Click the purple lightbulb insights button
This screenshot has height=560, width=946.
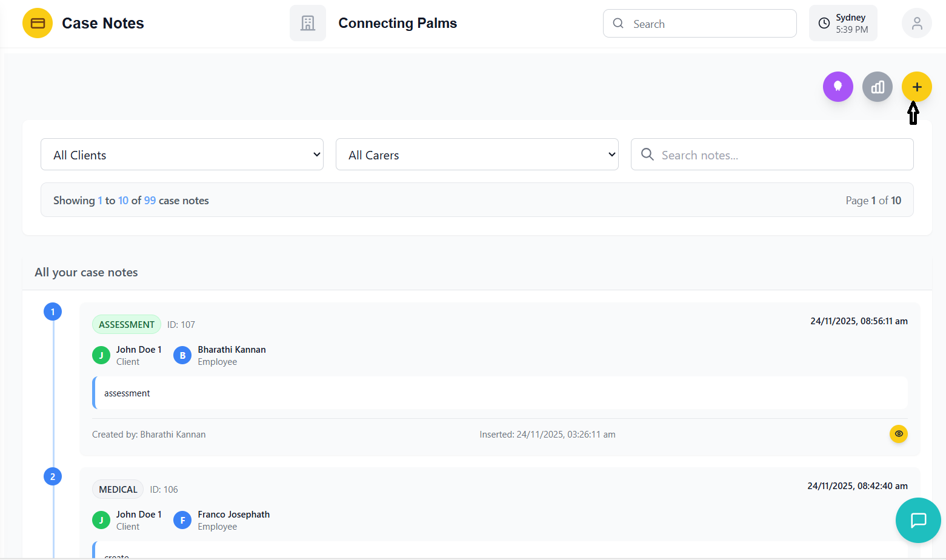coord(838,87)
